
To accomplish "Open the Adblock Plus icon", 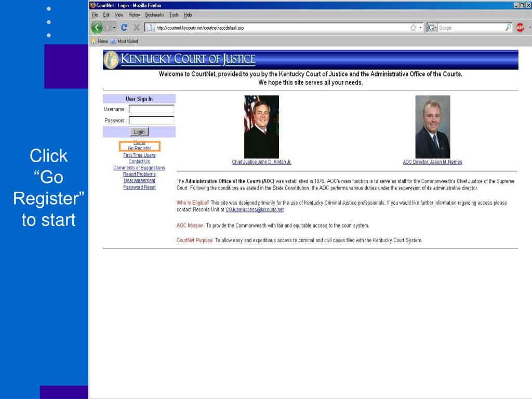I will click(x=521, y=27).
